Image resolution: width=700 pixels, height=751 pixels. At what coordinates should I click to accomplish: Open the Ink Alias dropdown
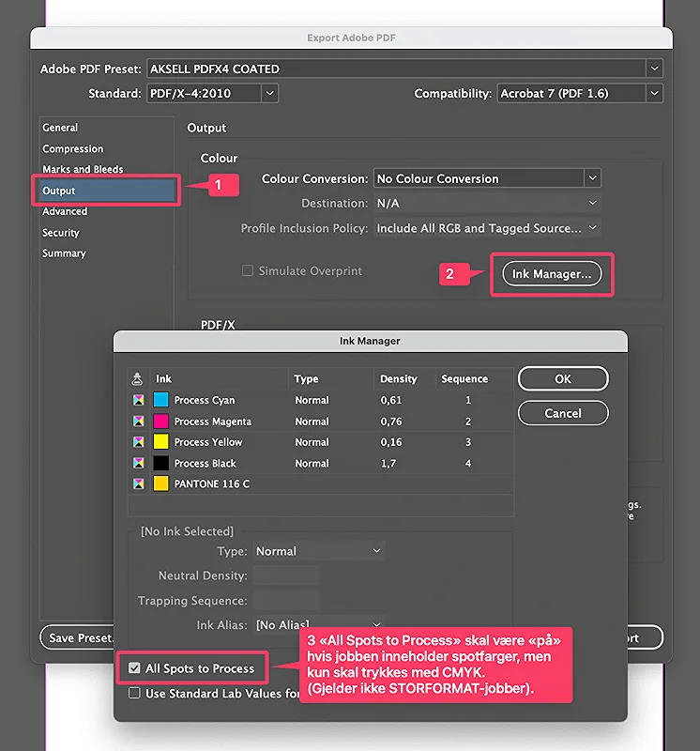coord(319,624)
